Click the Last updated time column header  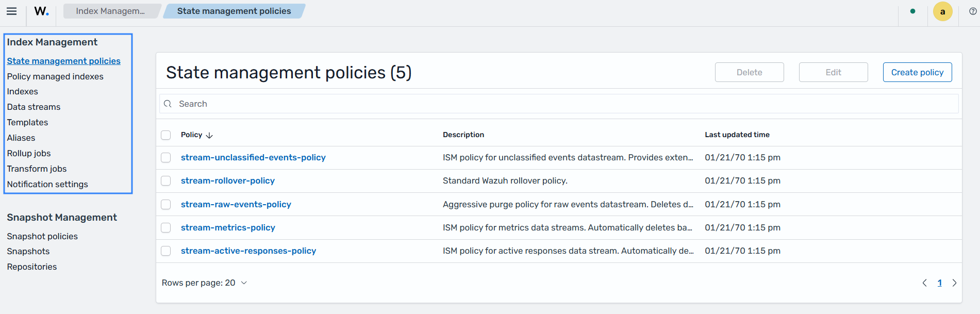point(737,135)
